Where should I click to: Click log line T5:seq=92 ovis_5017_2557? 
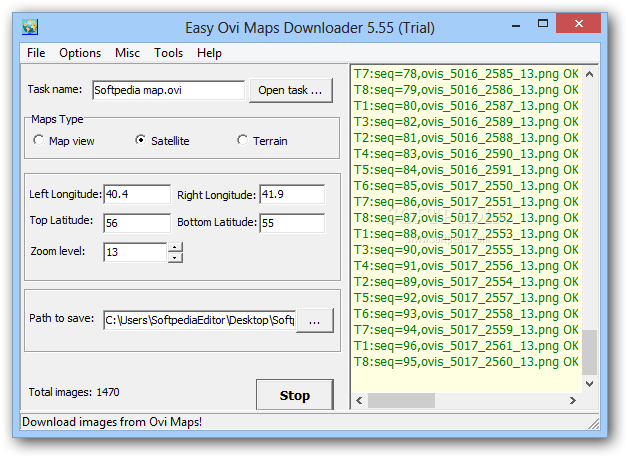coord(466,298)
